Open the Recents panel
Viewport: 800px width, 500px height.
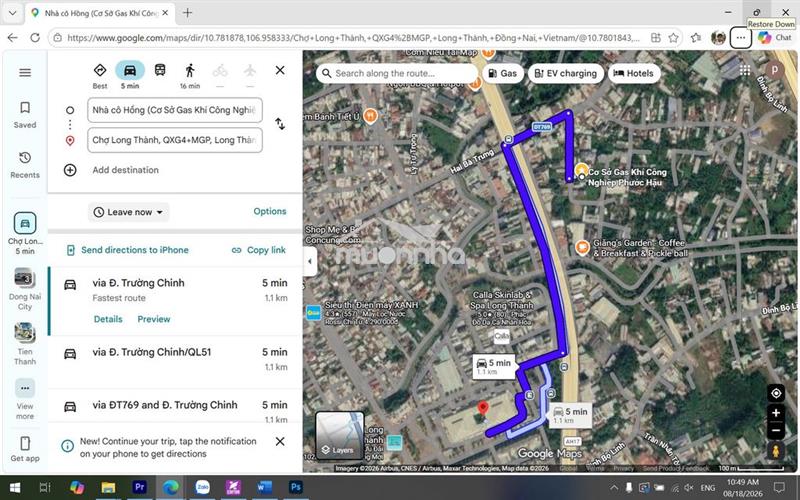click(25, 165)
